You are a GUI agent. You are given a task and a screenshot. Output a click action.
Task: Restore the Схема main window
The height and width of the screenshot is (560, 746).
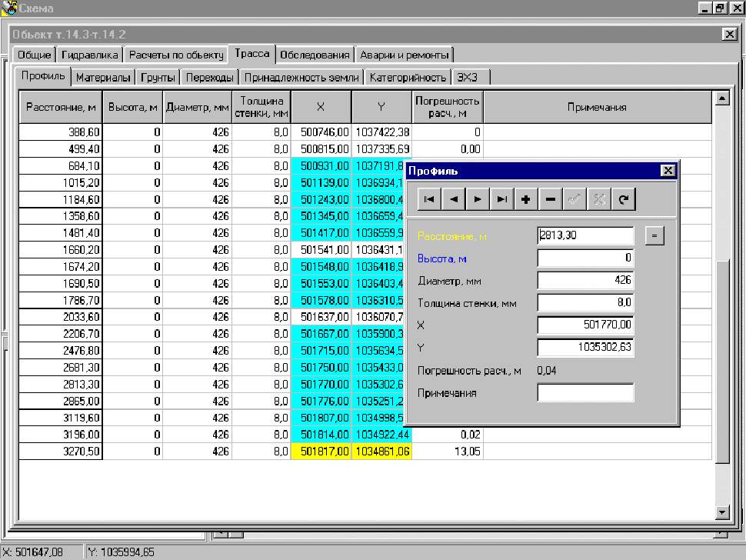[x=720, y=8]
